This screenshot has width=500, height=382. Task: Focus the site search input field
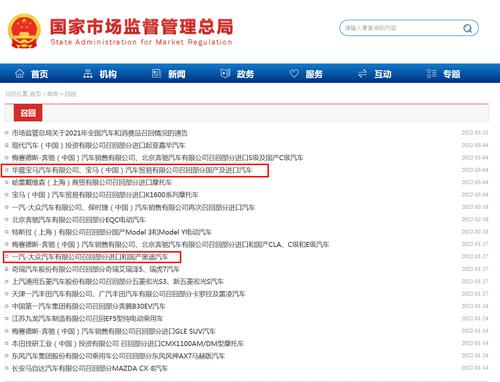point(409,28)
